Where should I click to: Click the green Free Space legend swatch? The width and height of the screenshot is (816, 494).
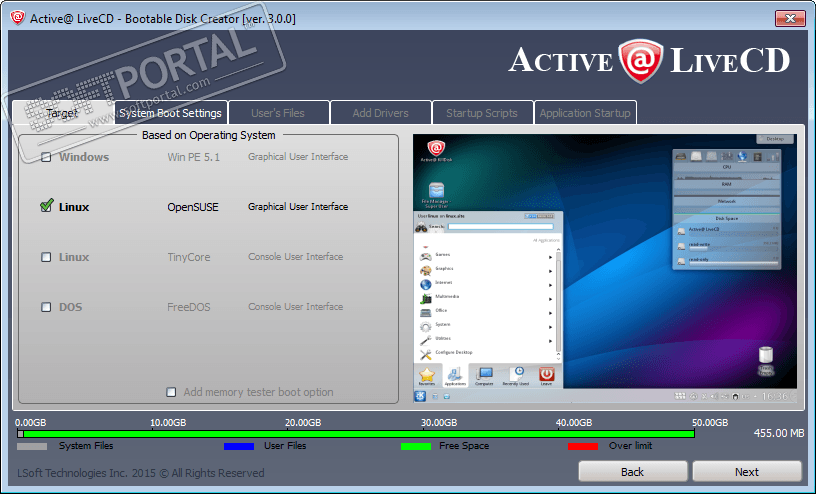[416, 446]
